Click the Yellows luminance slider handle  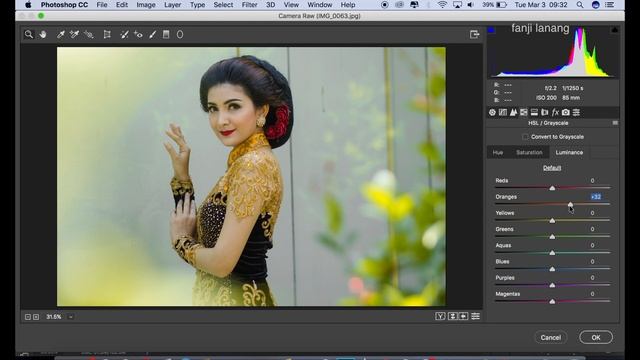552,220
